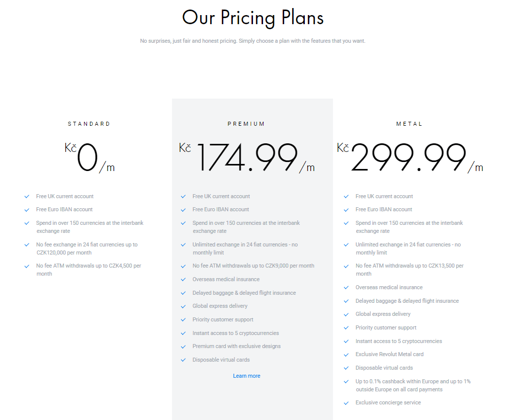Click the checkmark beside Metal cashback feature
This screenshot has width=509, height=420.
[347, 382]
